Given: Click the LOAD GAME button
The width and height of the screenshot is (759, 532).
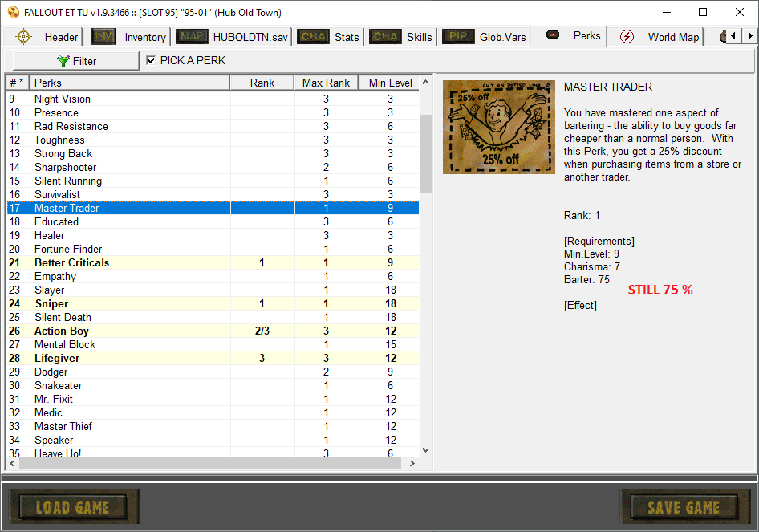Looking at the screenshot, I should 74,507.
